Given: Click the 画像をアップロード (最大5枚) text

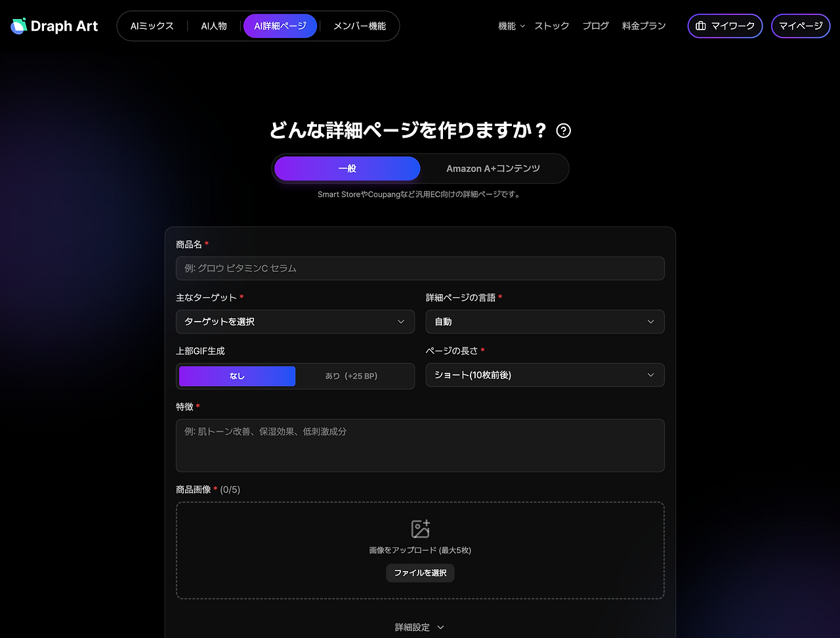Looking at the screenshot, I should (420, 550).
